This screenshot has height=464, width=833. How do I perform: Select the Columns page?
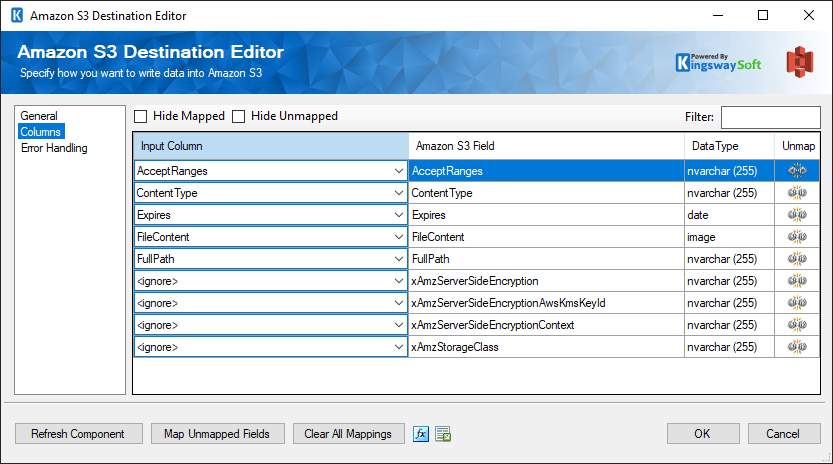click(x=41, y=132)
